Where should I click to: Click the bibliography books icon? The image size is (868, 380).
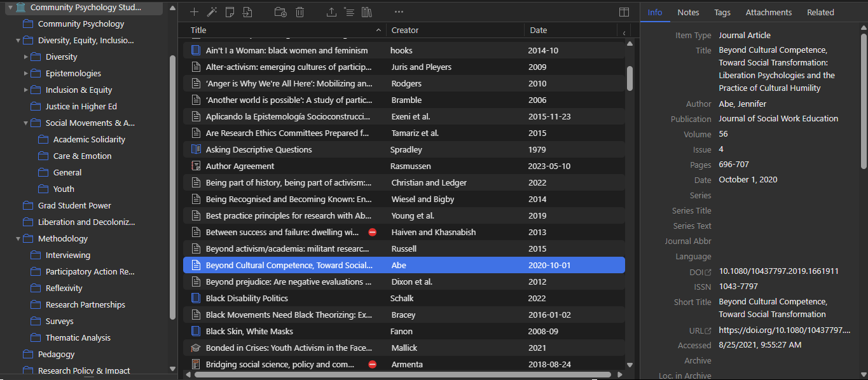(366, 12)
